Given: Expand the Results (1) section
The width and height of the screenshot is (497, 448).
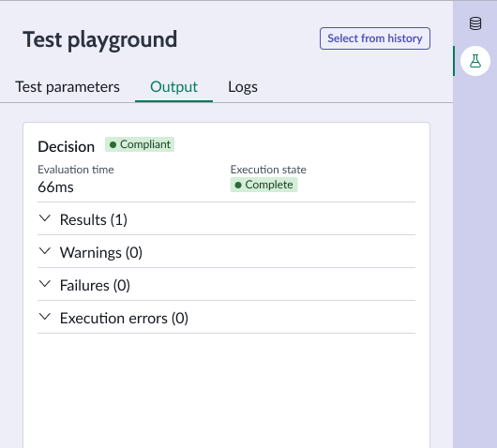Looking at the screenshot, I should (x=226, y=219).
